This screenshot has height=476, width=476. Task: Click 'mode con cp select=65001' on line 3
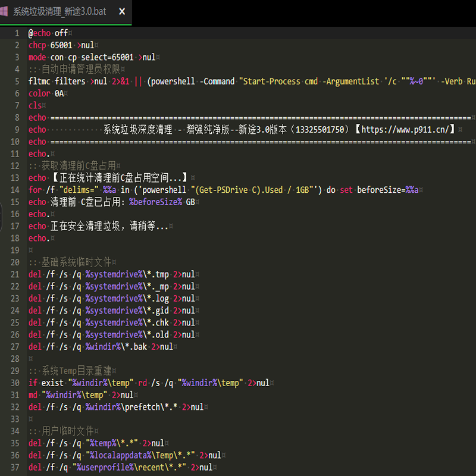[x=81, y=57]
